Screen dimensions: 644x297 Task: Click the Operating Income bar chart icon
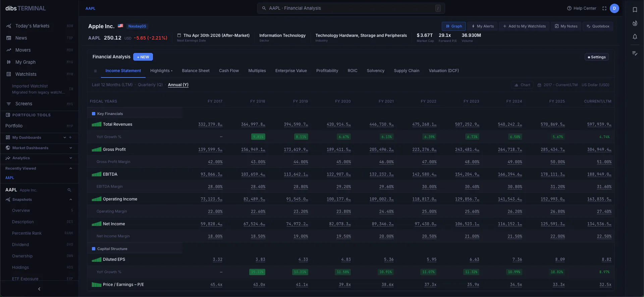tap(97, 199)
